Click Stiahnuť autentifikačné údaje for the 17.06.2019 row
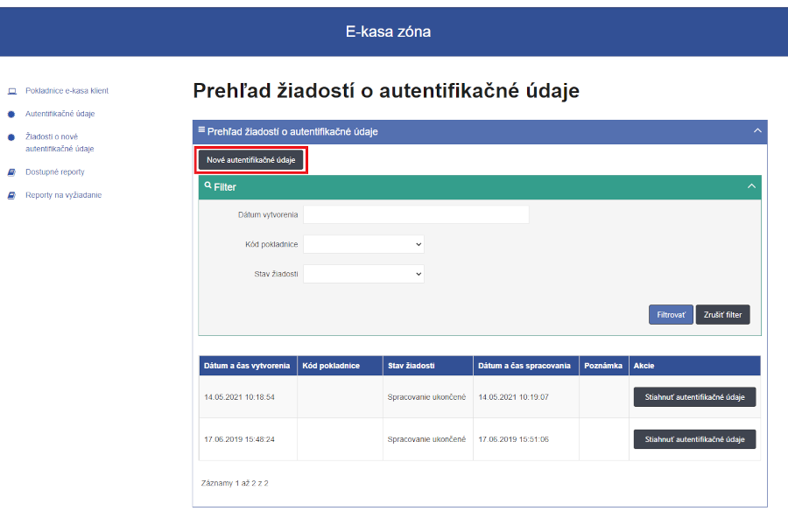Screen dimensions: 788x532 click(x=694, y=439)
